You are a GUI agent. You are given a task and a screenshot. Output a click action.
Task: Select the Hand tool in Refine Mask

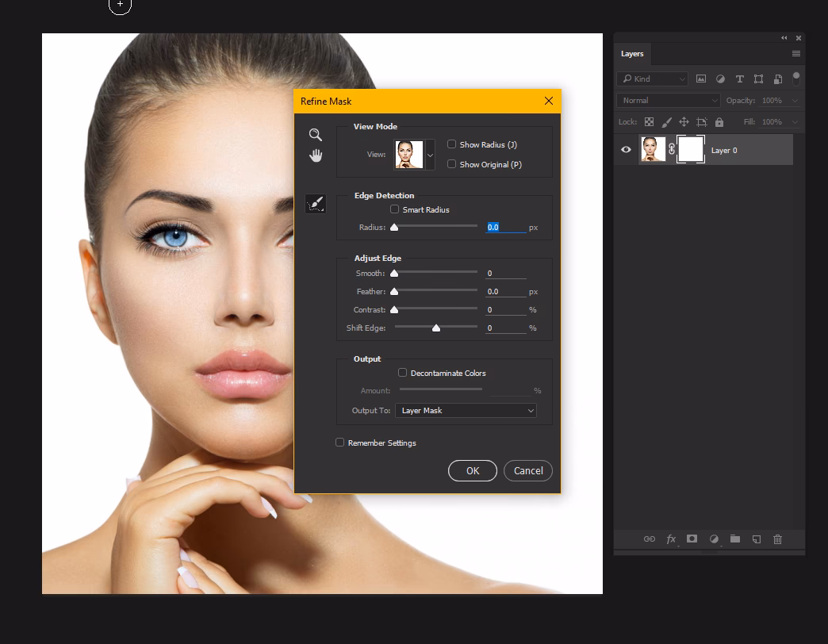tap(315, 155)
